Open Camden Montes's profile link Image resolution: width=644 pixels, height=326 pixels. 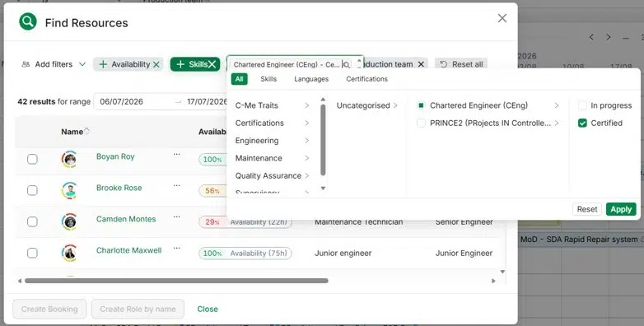tap(126, 219)
